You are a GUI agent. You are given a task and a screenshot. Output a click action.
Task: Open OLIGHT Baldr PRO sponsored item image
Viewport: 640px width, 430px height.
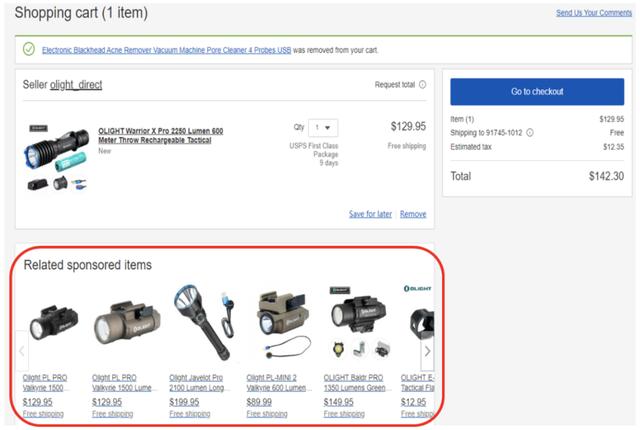358,322
